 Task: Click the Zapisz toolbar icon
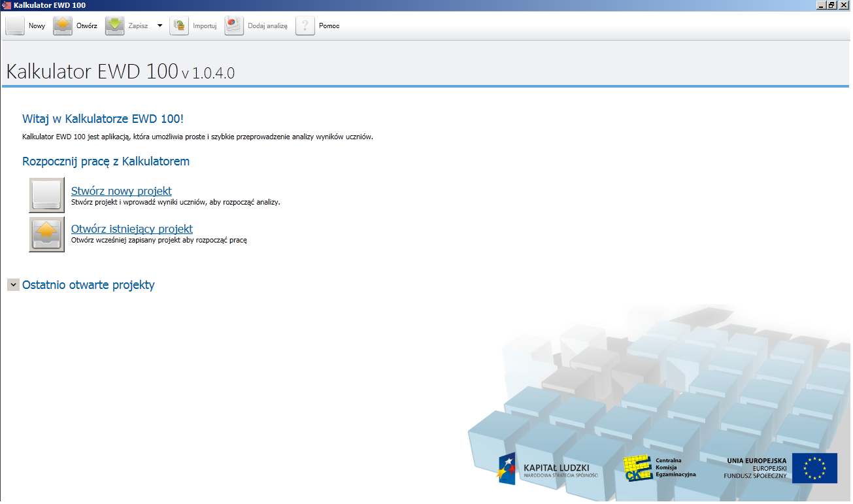click(114, 25)
